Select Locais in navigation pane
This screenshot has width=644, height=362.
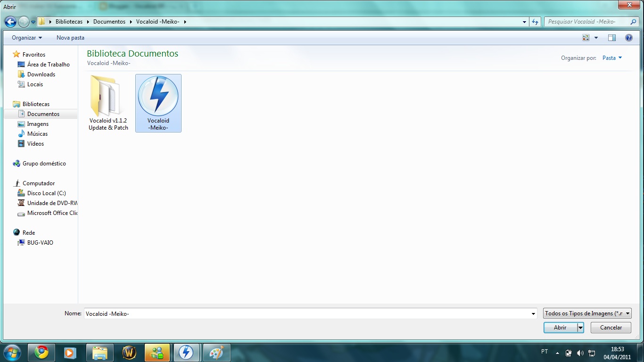pyautogui.click(x=35, y=84)
